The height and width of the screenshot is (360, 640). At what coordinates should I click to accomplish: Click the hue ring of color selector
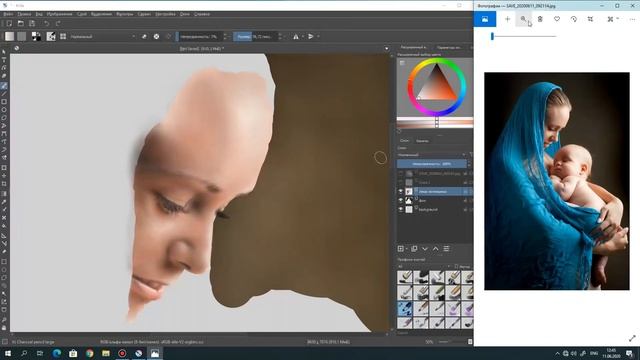(436, 61)
